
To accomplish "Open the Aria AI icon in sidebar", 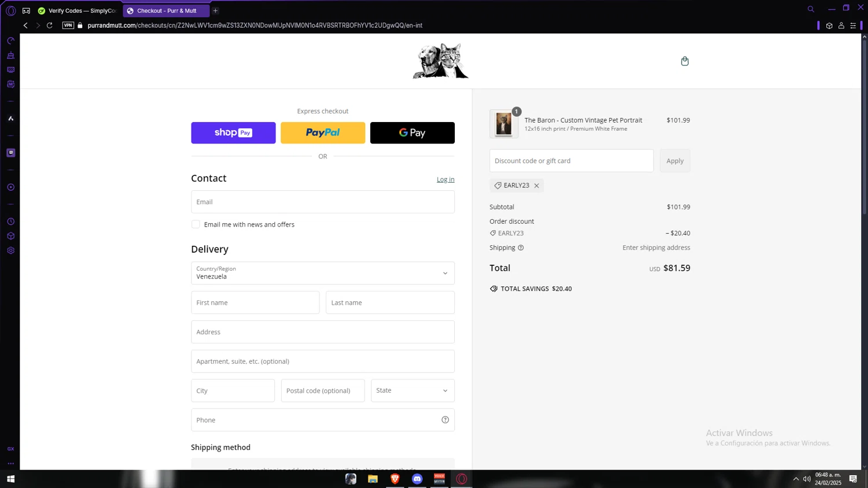I will click(10, 119).
